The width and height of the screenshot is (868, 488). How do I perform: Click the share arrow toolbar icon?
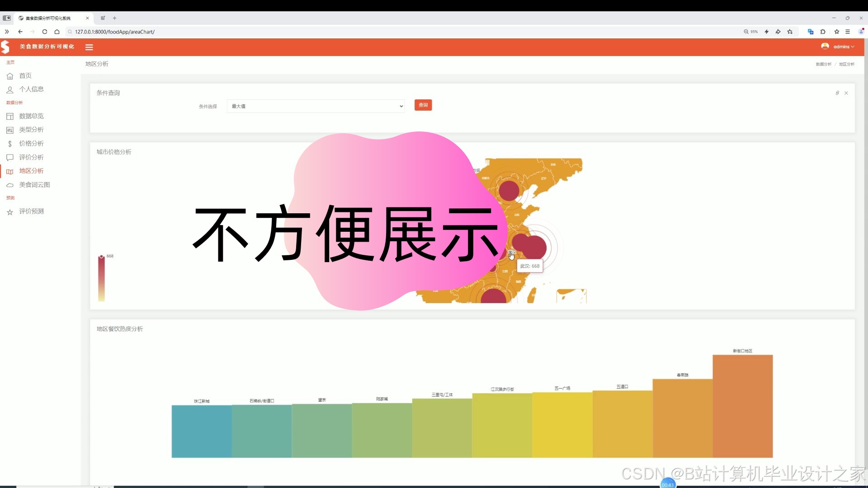778,32
